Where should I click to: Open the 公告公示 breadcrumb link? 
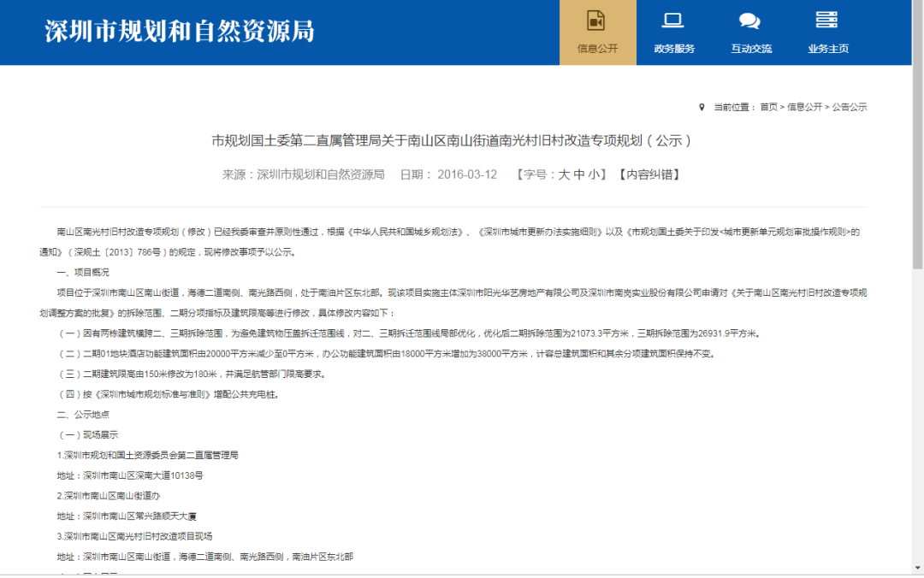(x=849, y=107)
